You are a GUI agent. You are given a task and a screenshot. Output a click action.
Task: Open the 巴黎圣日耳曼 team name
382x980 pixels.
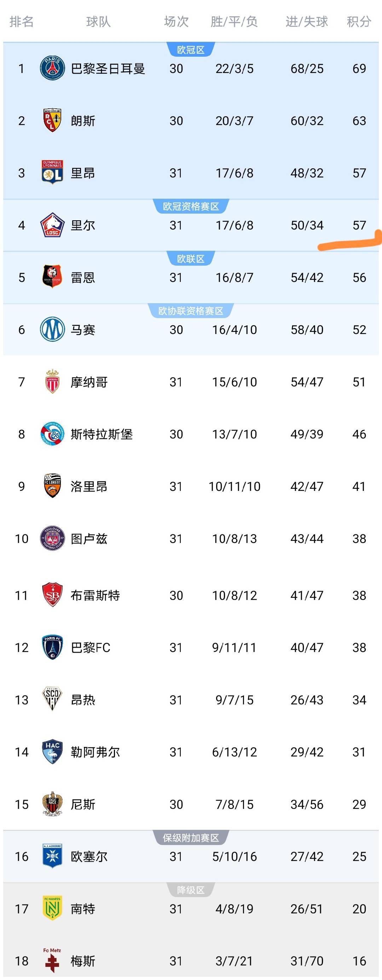pos(108,69)
